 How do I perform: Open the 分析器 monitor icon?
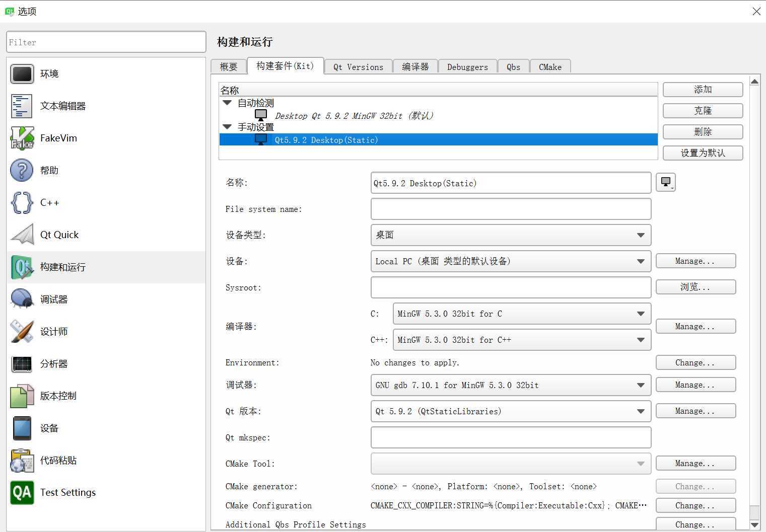pyautogui.click(x=22, y=364)
